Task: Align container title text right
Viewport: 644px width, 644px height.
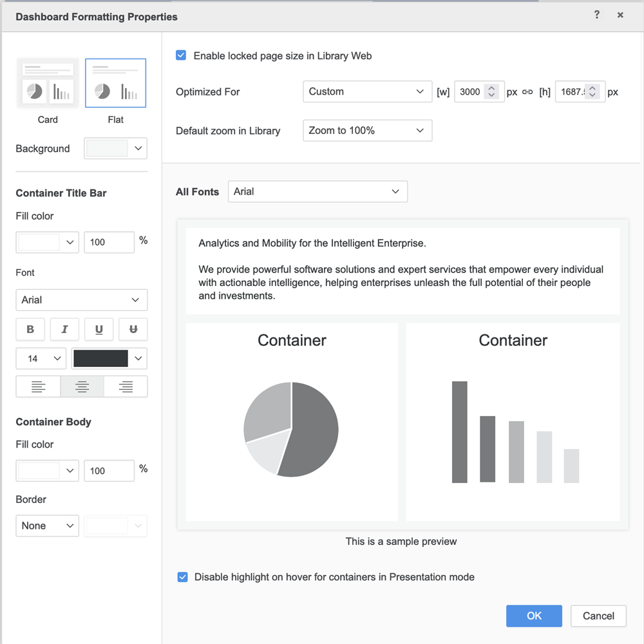Action: coord(126,386)
